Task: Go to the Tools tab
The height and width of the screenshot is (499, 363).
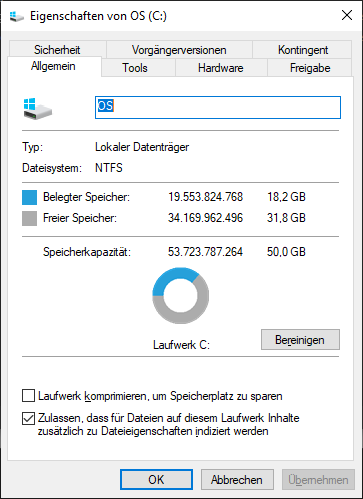Action: coord(135,68)
